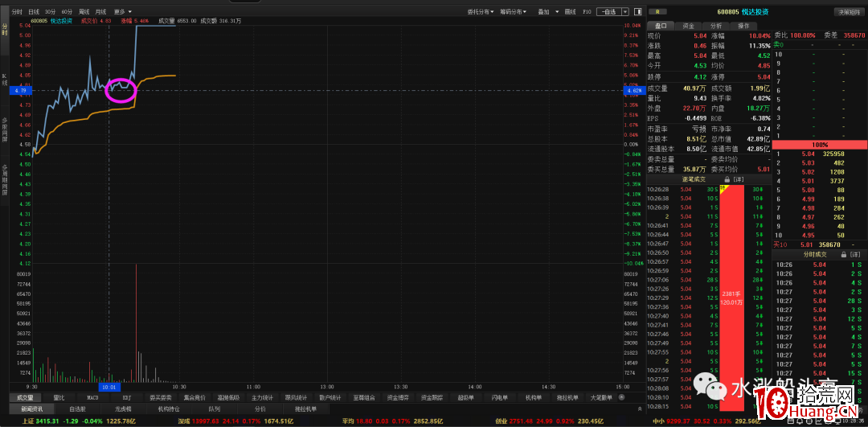The image size is (868, 427).
Task: Click the -自选 watchlist button
Action: pos(610,11)
